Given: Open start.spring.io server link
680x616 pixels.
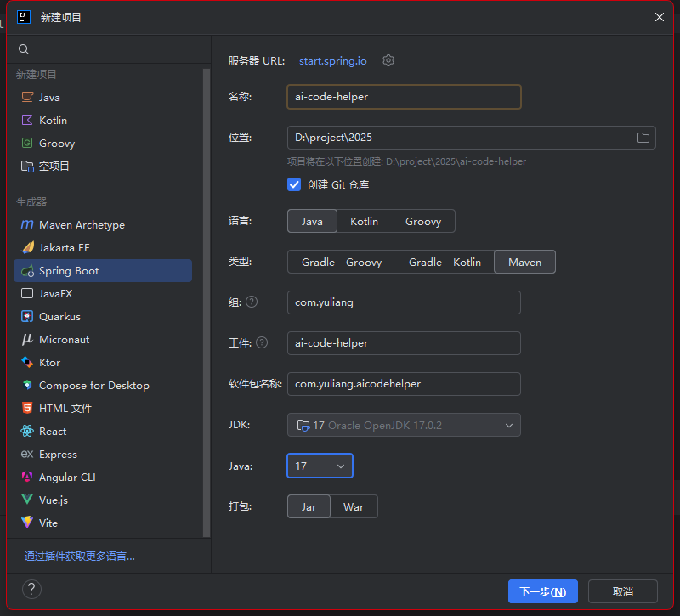Looking at the screenshot, I should (x=333, y=61).
